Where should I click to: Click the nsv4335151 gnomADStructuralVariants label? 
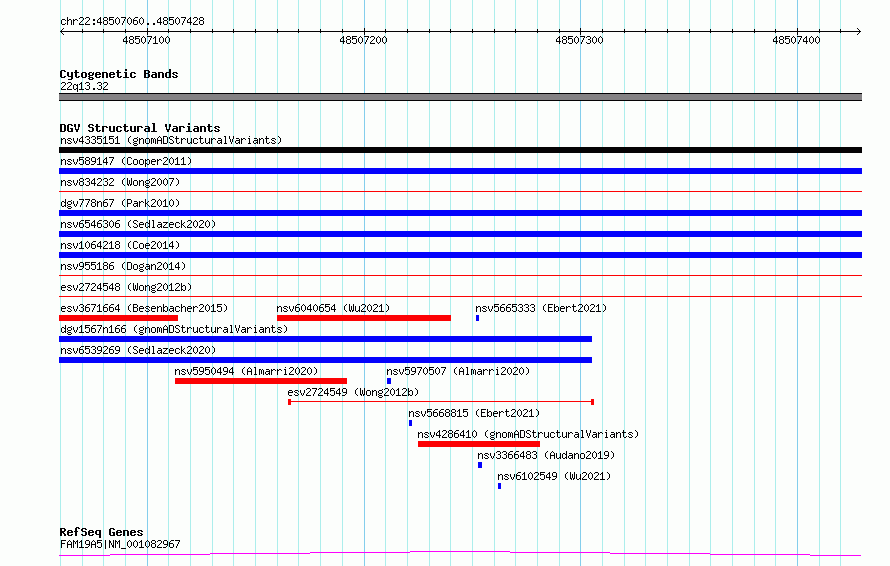[171, 140]
